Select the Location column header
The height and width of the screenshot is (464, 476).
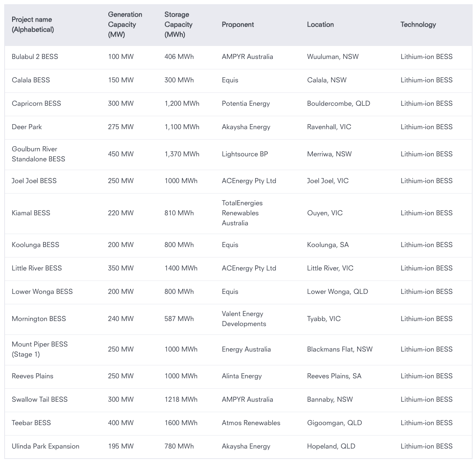[320, 25]
